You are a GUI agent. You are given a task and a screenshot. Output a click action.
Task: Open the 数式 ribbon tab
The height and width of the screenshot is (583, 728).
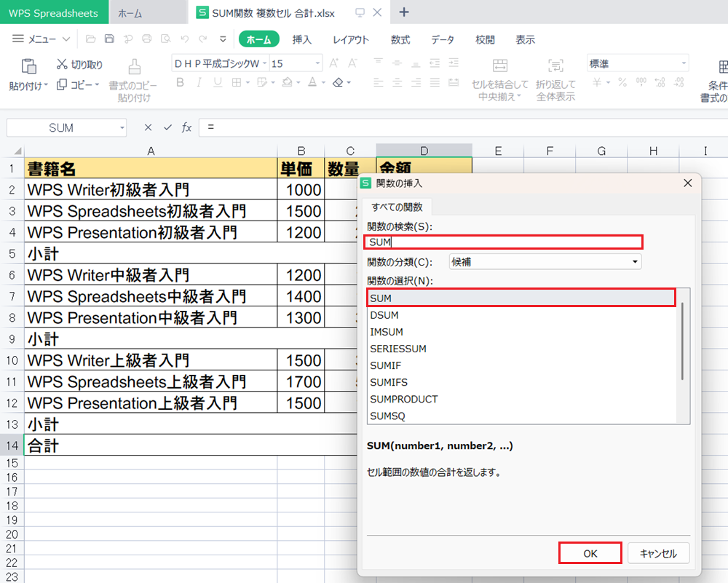tap(400, 39)
